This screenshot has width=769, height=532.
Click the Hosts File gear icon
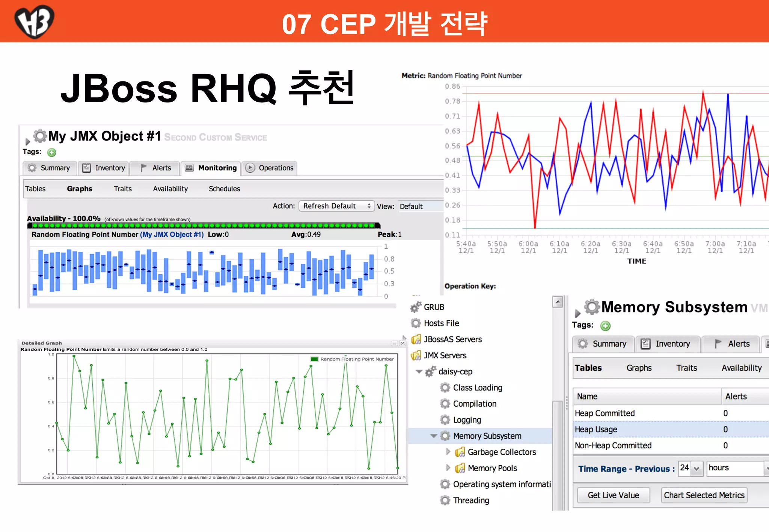click(416, 323)
